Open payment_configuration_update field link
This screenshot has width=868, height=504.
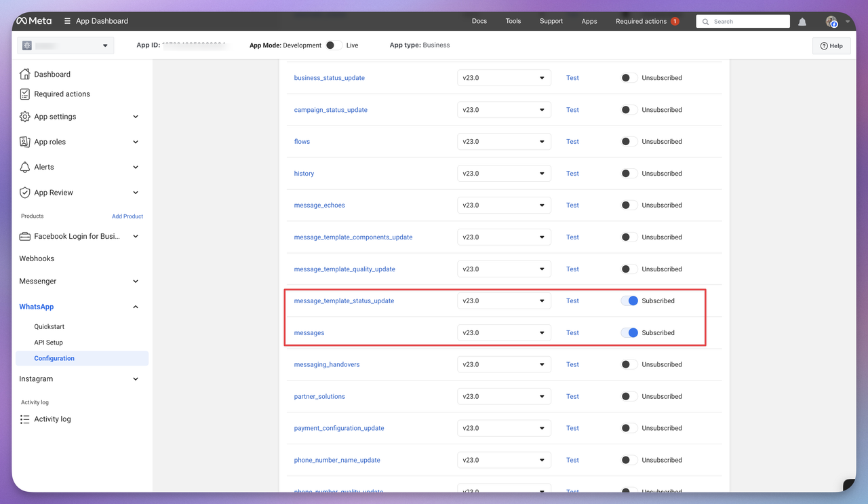pyautogui.click(x=339, y=428)
